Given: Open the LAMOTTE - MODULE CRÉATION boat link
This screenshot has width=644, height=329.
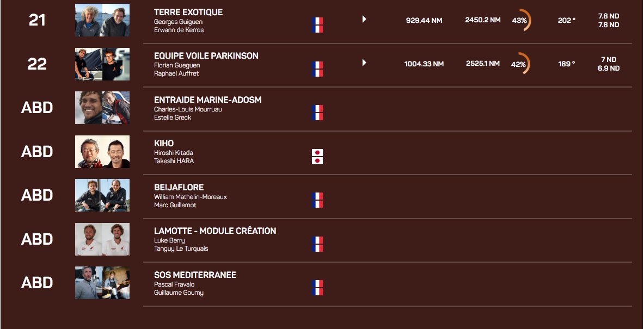Looking at the screenshot, I should click(215, 231).
